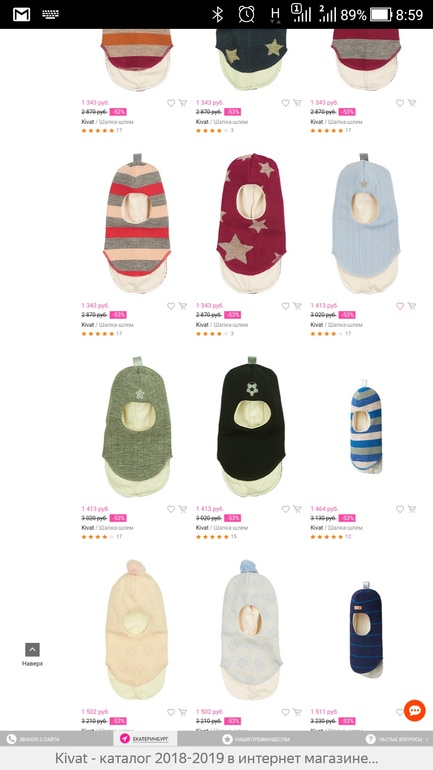Add black soccer ball hat to cart

(297, 509)
